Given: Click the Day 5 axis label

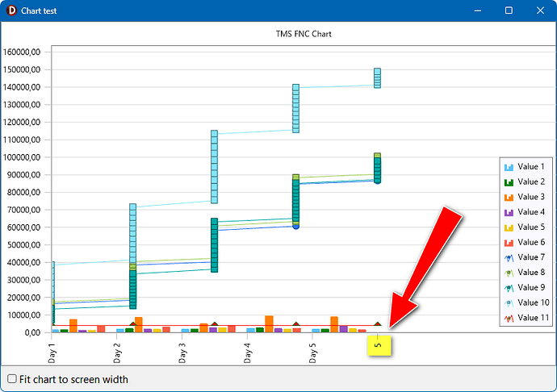Looking at the screenshot, I should [312, 353].
